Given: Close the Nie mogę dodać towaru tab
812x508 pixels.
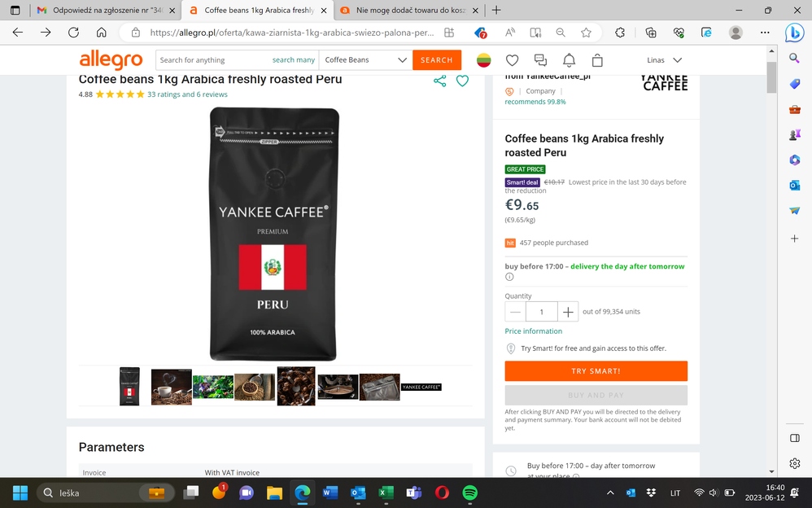Looking at the screenshot, I should tap(475, 11).
